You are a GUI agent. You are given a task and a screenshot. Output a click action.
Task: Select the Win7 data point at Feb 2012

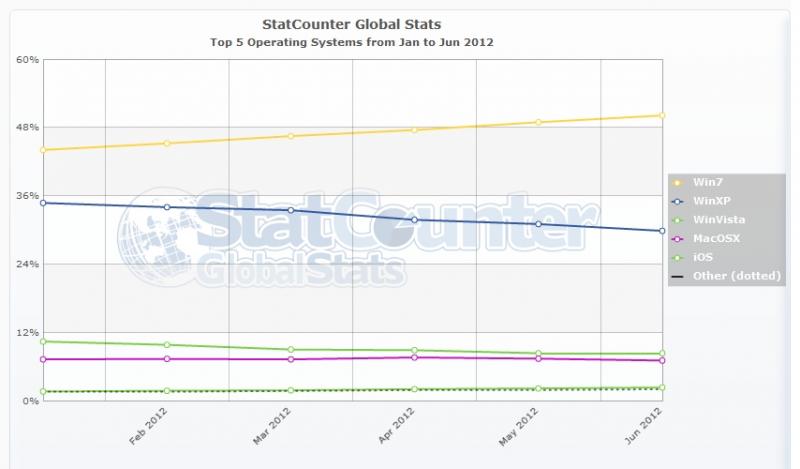click(x=167, y=143)
